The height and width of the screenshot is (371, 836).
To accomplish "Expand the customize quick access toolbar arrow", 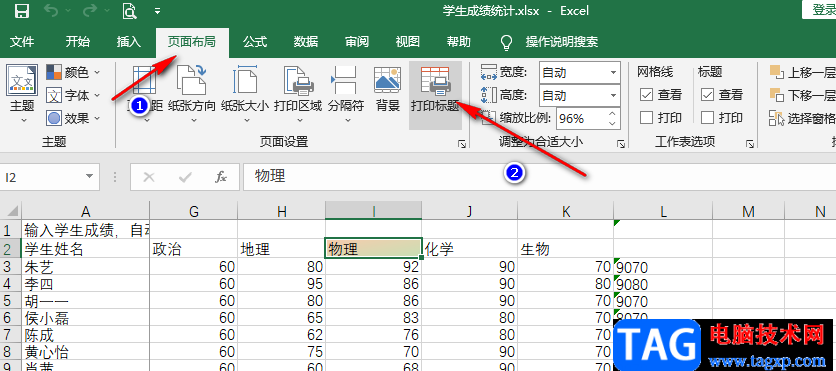I will point(157,11).
